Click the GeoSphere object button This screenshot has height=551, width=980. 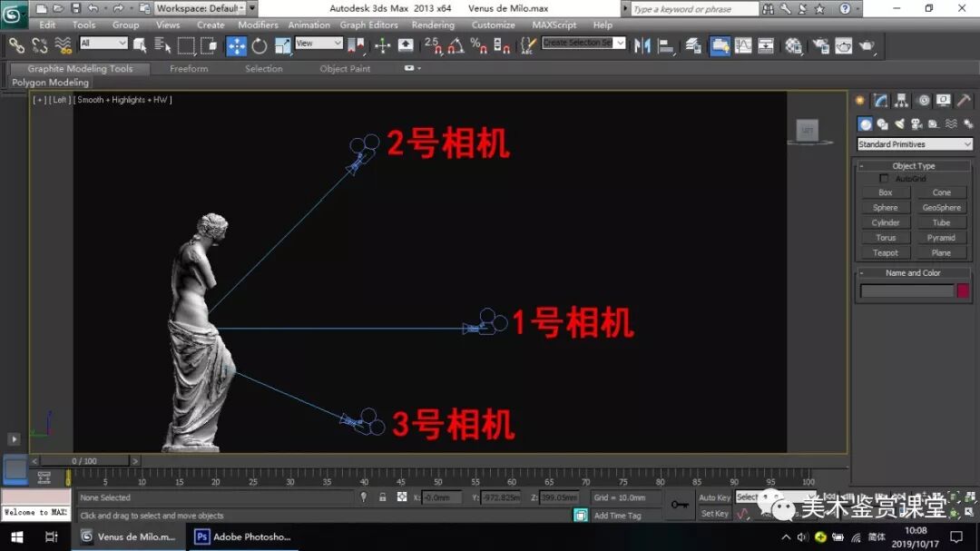point(941,208)
